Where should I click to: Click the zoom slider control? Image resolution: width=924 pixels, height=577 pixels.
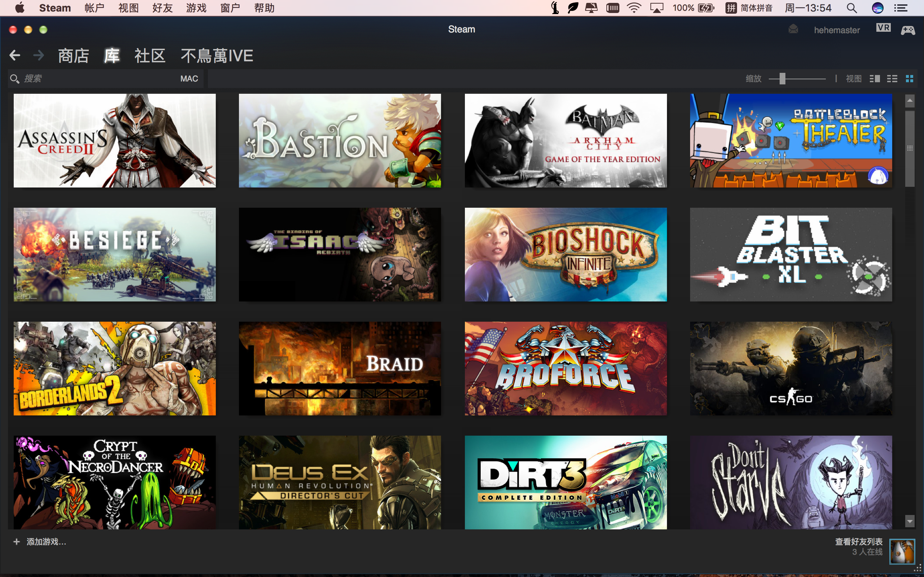pyautogui.click(x=783, y=79)
